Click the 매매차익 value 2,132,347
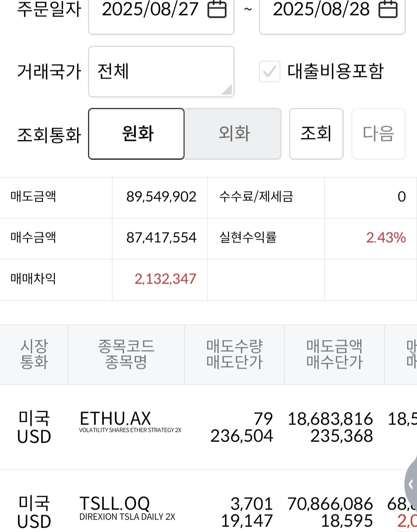Image resolution: width=417 pixels, height=532 pixels. (165, 279)
